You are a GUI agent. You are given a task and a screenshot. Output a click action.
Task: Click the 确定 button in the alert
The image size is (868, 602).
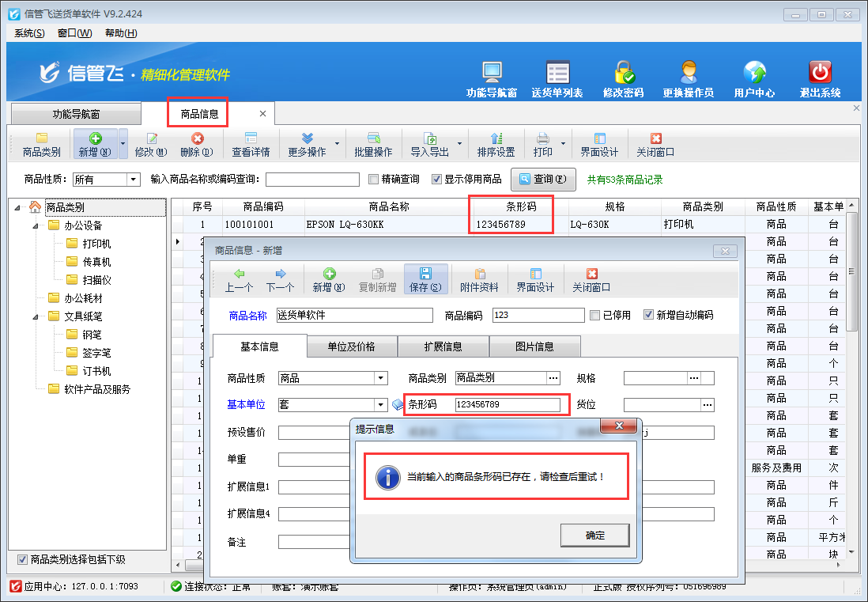594,536
